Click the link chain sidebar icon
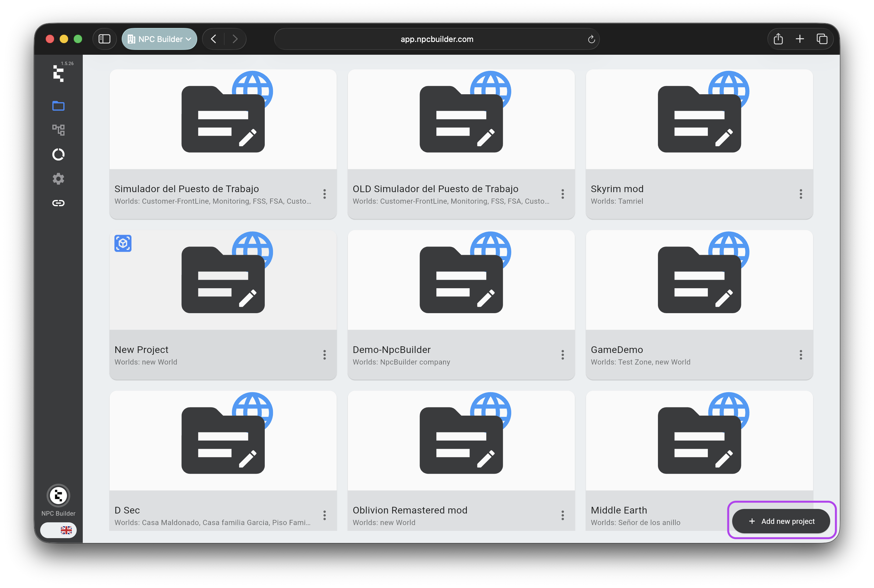Screen dimensions: 874x588 click(58, 203)
